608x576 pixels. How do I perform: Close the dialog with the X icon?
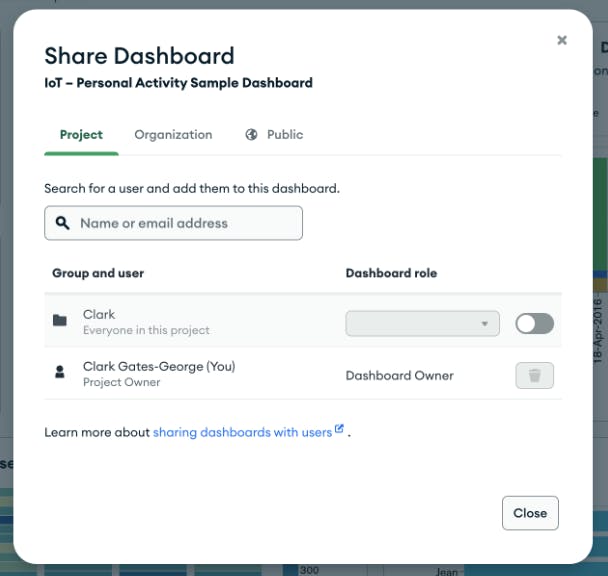562,40
